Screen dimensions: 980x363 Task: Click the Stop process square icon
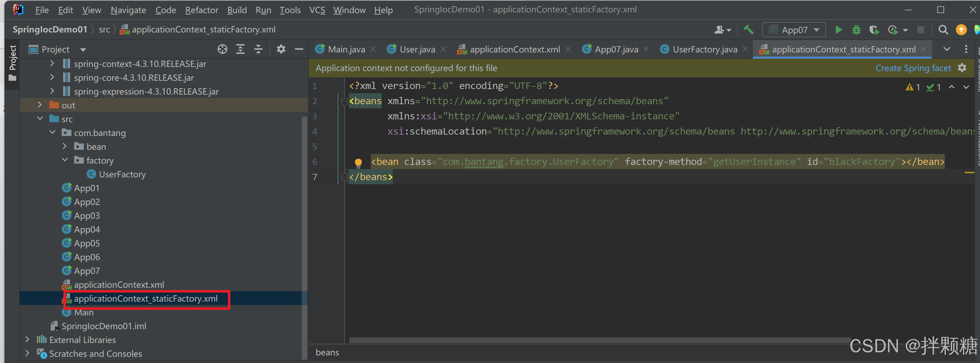(921, 30)
